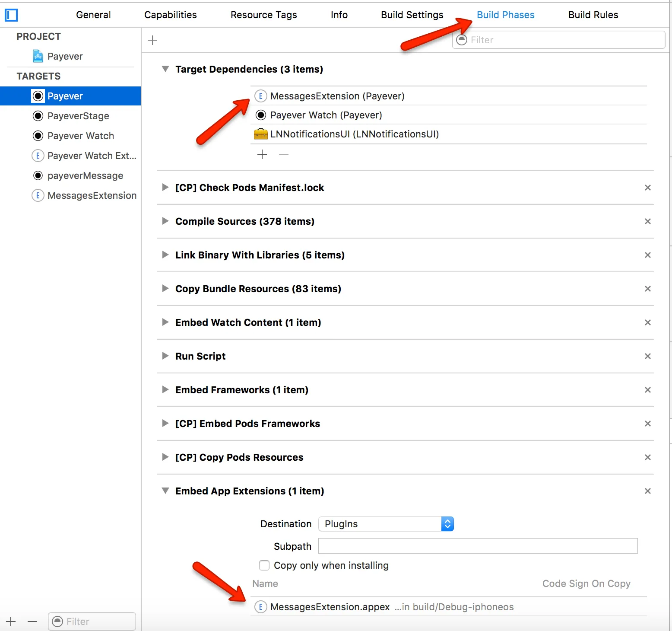Expand the [CP] Copy Pods Resources section
This screenshot has width=672, height=631.
(x=165, y=457)
